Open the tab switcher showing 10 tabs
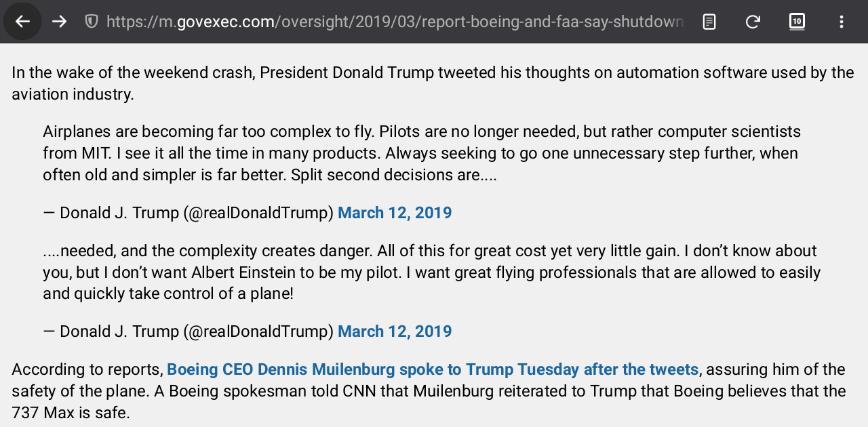This screenshot has height=427, width=868. (x=797, y=22)
